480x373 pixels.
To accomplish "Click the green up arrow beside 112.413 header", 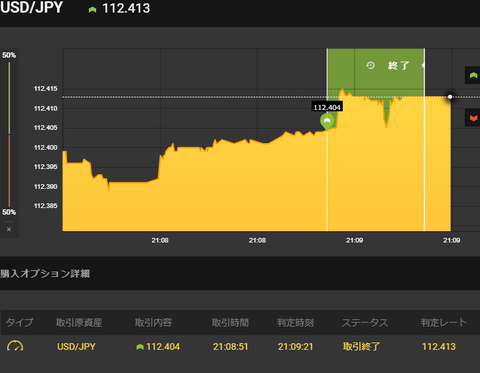I will pos(92,10).
